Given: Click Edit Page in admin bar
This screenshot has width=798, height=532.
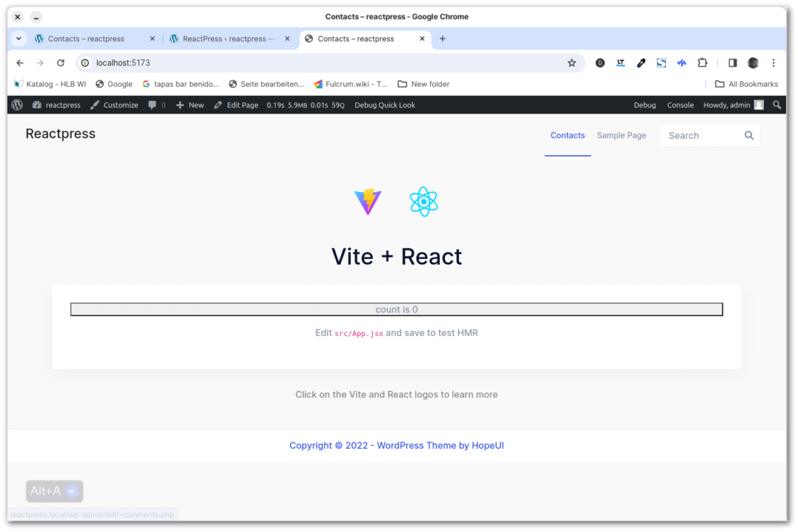Looking at the screenshot, I should pos(237,104).
